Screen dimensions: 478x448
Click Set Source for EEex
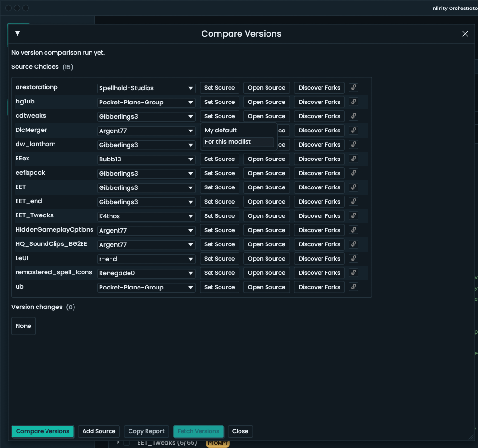[220, 159]
